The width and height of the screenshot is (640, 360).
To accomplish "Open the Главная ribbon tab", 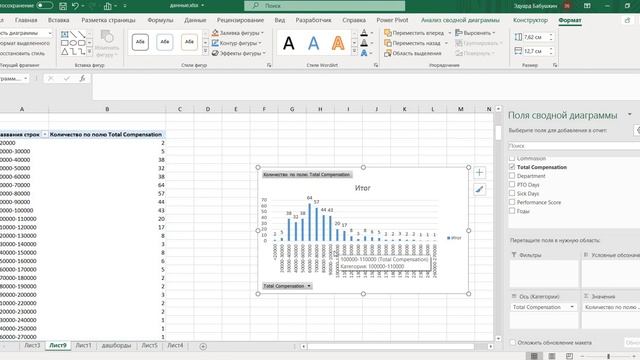I will coord(26,20).
